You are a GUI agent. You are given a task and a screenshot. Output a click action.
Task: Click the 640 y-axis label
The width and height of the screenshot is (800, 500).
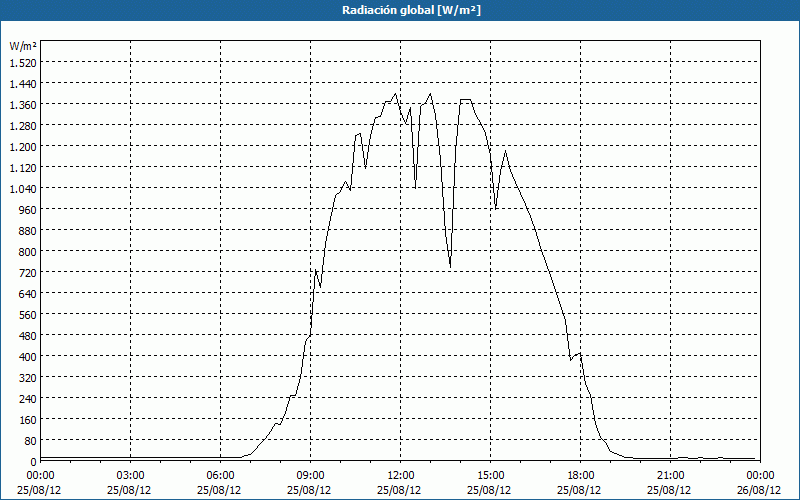(x=29, y=293)
